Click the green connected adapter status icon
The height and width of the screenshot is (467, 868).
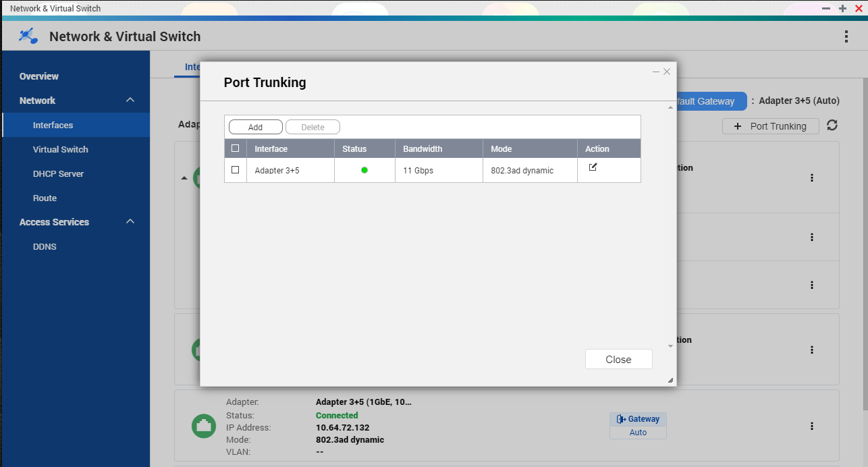203,426
